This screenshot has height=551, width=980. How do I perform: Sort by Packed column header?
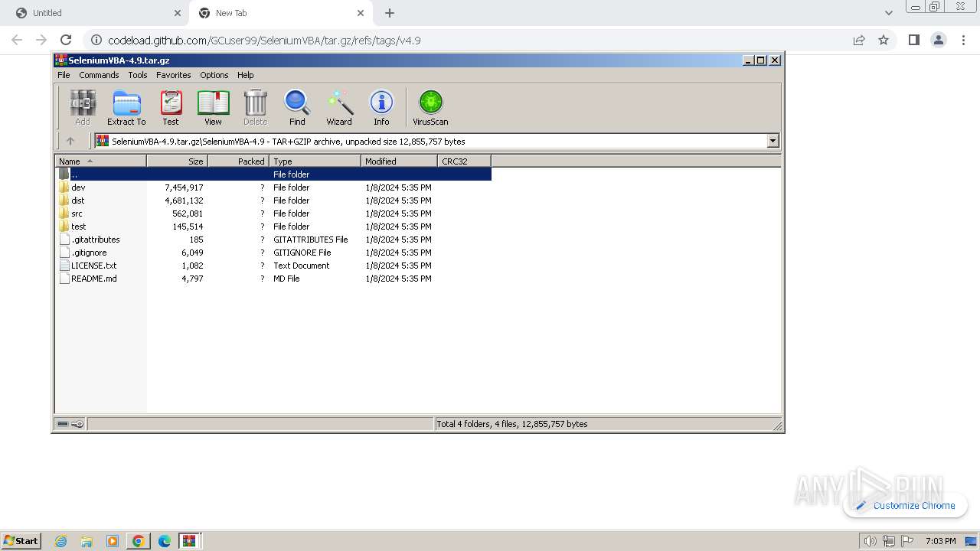[x=238, y=161]
